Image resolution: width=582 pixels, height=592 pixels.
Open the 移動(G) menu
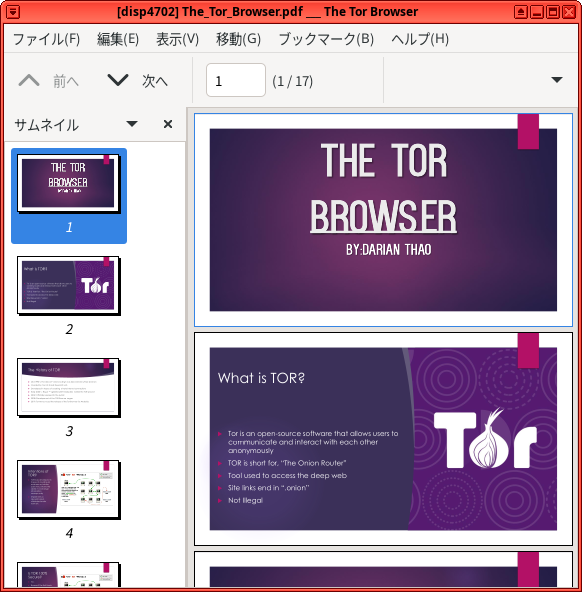pos(238,39)
